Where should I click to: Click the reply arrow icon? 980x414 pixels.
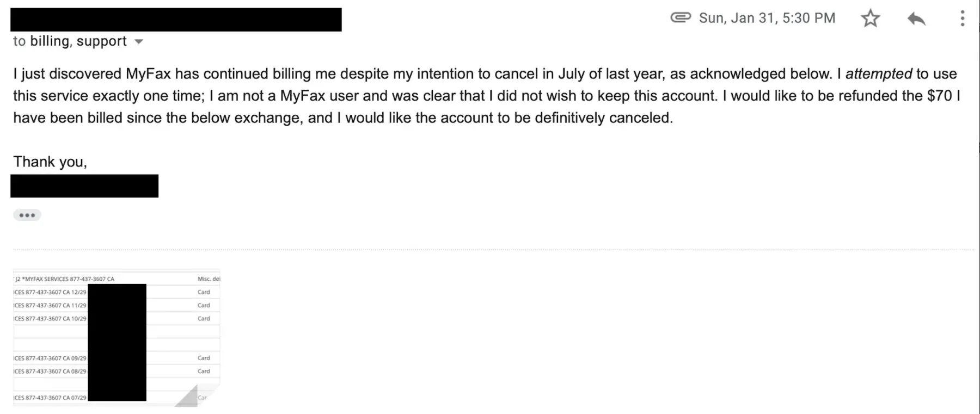point(916,18)
